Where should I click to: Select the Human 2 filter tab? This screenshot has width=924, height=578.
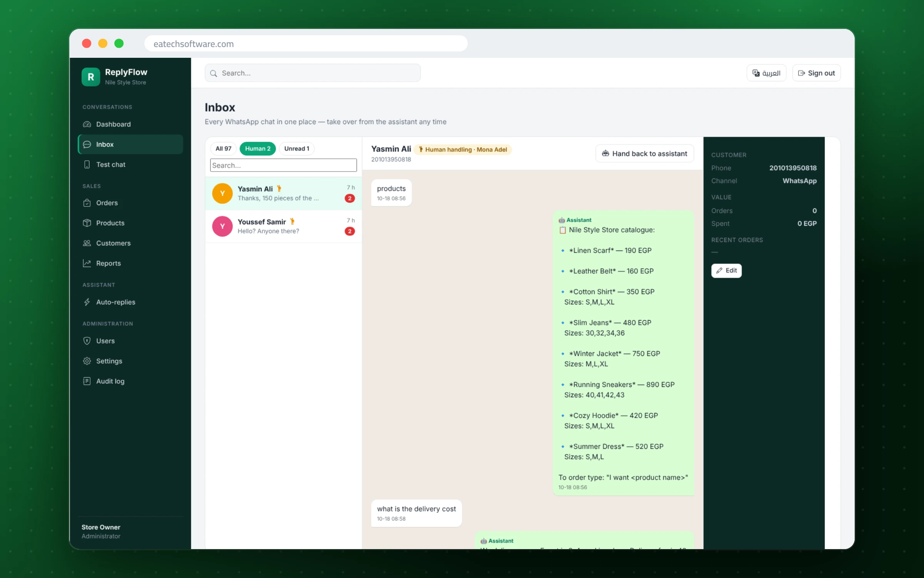click(x=258, y=149)
